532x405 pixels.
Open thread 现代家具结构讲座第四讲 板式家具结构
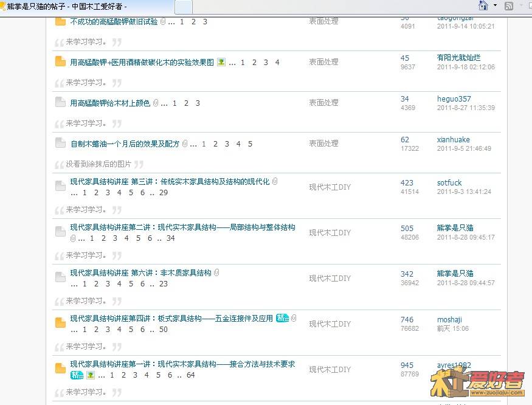click(171, 319)
